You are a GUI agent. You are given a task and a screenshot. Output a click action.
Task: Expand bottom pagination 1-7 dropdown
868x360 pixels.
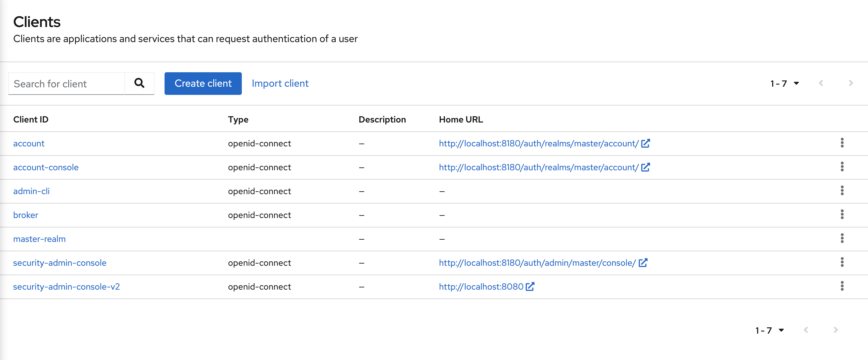pos(770,330)
